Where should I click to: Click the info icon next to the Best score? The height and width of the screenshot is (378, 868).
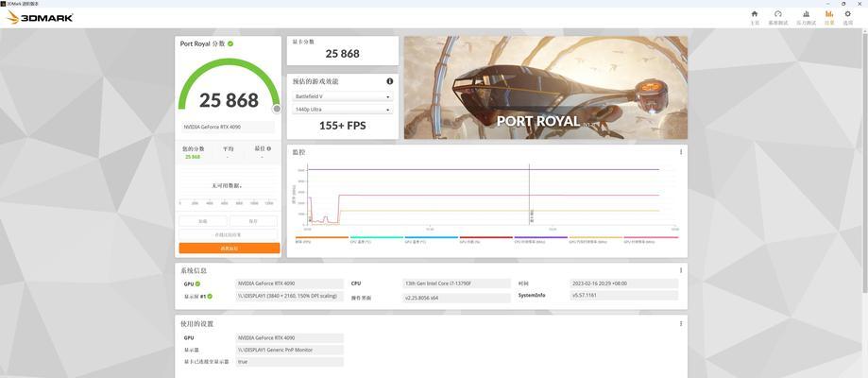point(269,148)
